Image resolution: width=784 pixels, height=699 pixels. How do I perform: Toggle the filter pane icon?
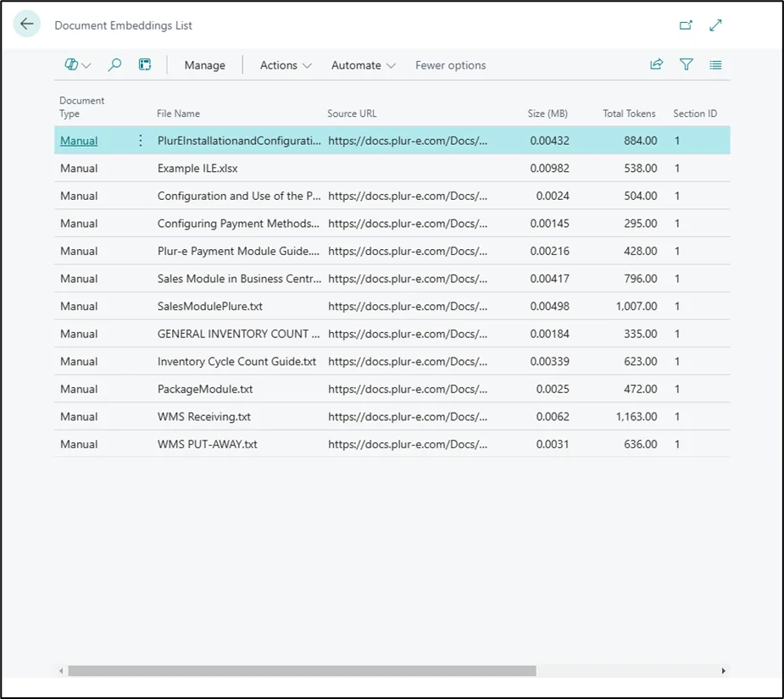coord(686,64)
